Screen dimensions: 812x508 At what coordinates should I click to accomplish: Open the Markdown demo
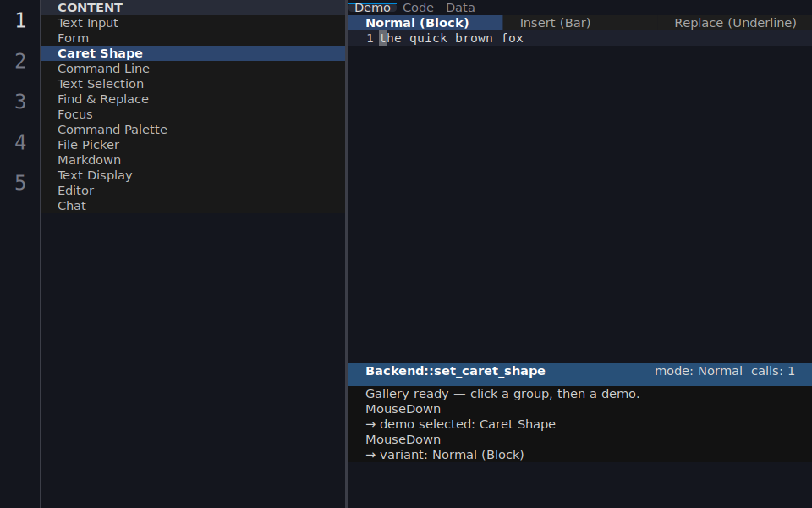click(x=193, y=160)
